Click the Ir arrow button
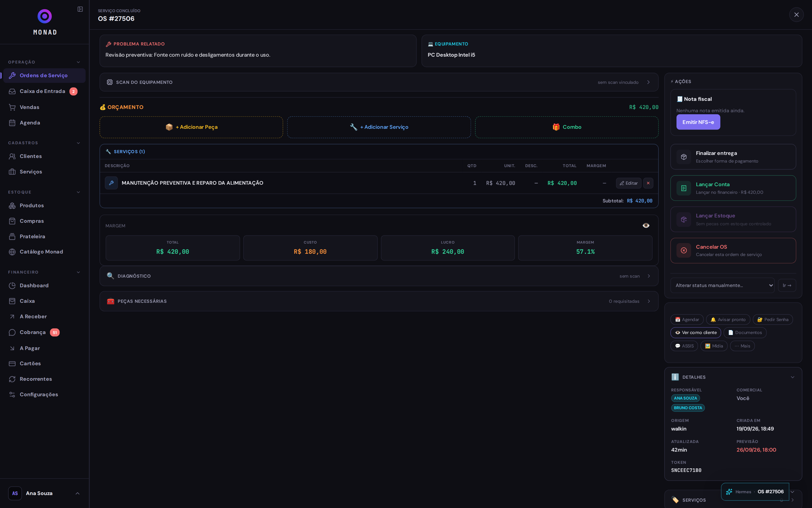 tap(787, 285)
